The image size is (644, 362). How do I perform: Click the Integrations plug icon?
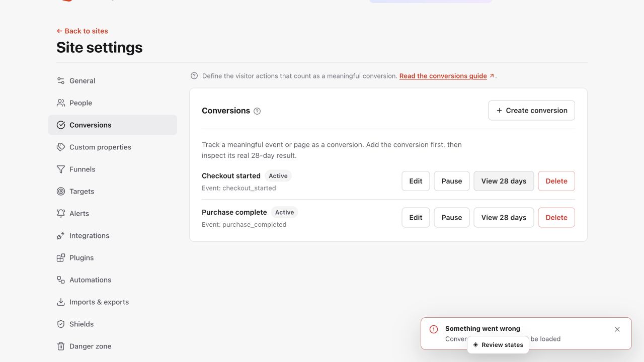point(61,236)
